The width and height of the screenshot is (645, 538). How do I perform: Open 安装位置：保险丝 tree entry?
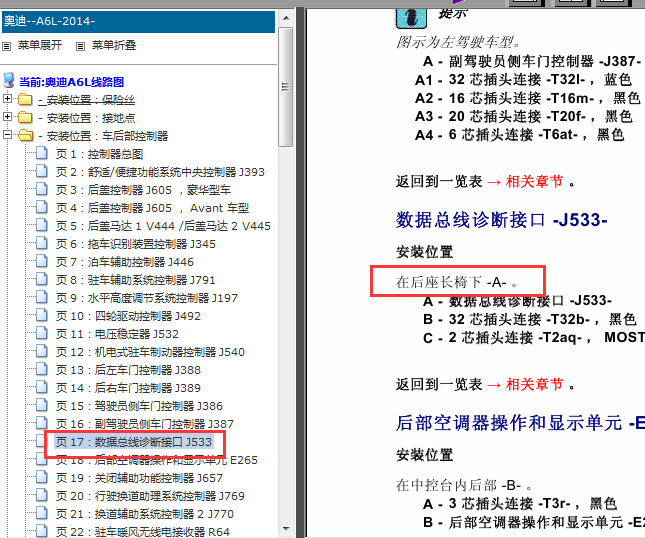pos(87,100)
